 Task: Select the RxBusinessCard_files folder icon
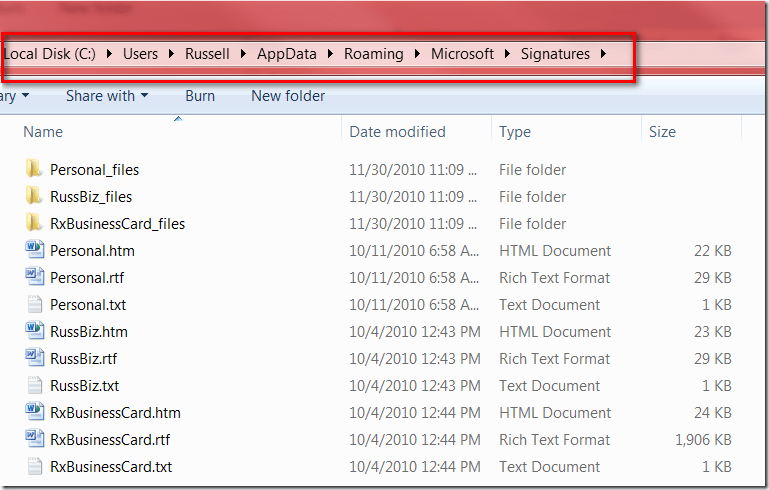pos(34,223)
